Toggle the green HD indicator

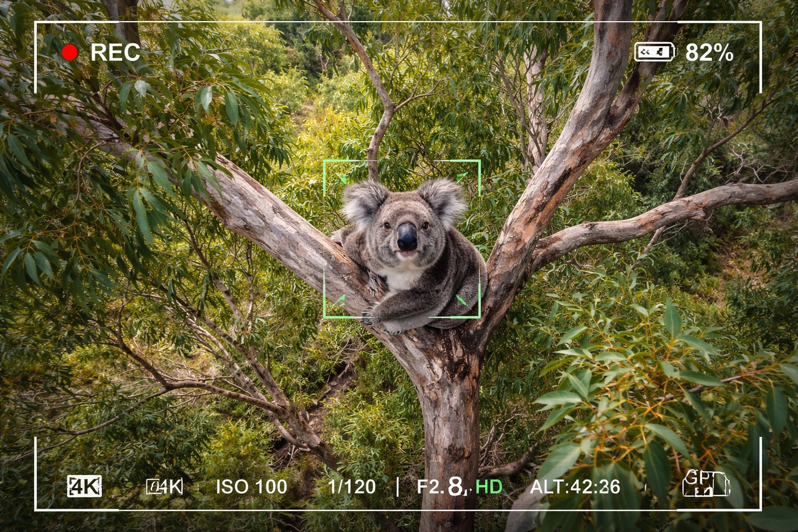(x=489, y=487)
